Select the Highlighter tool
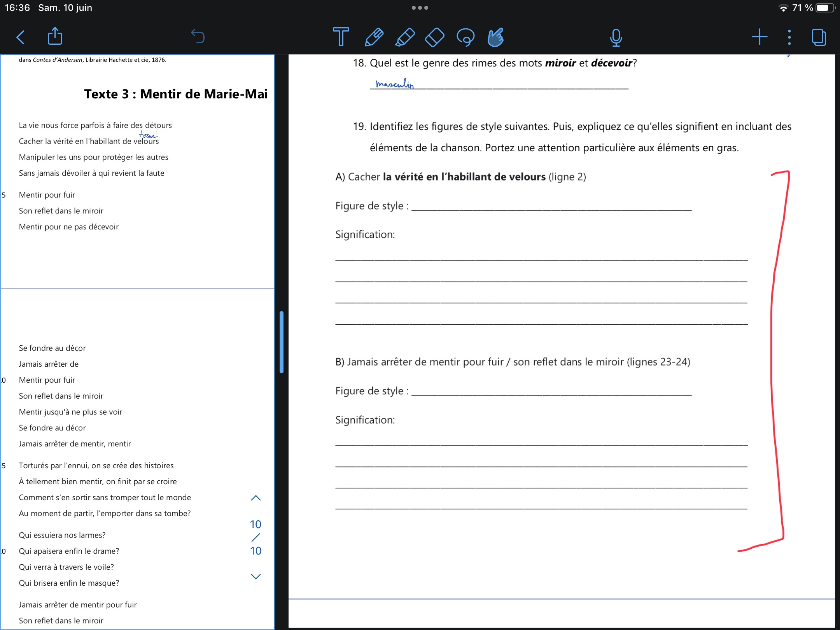Image resolution: width=840 pixels, height=630 pixels. [x=404, y=37]
